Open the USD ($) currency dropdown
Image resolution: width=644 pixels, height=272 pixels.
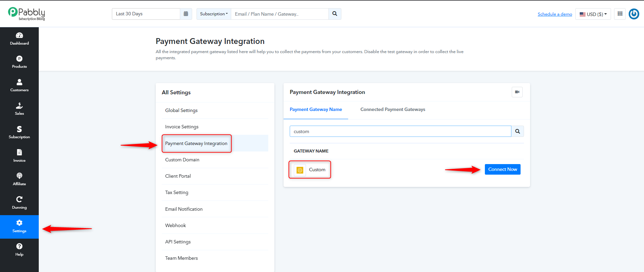click(x=593, y=14)
